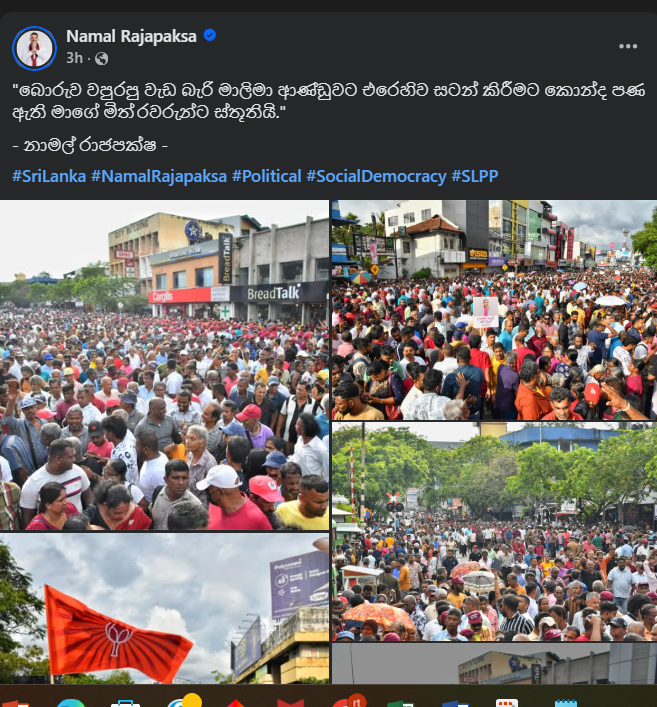The width and height of the screenshot is (657, 707).
Task: Click the blue verified badge
Action: [x=210, y=35]
